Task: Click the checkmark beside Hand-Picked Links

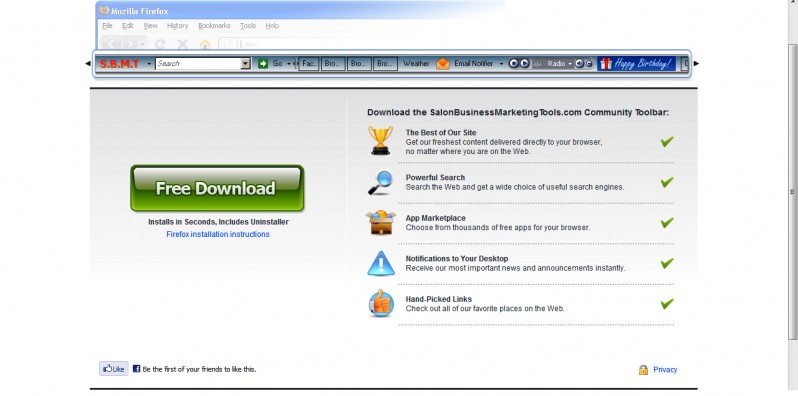Action: (x=667, y=304)
